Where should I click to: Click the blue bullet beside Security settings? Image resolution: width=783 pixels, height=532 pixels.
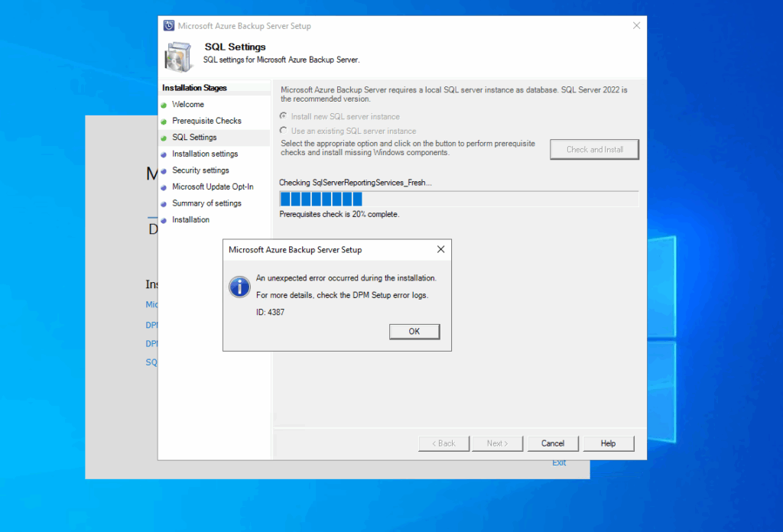164,171
